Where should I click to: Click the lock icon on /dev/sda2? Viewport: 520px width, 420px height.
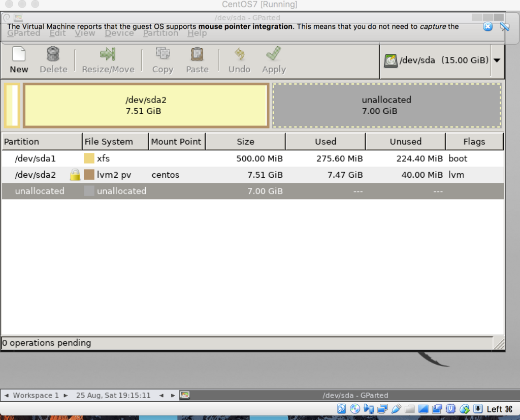pyautogui.click(x=75, y=175)
